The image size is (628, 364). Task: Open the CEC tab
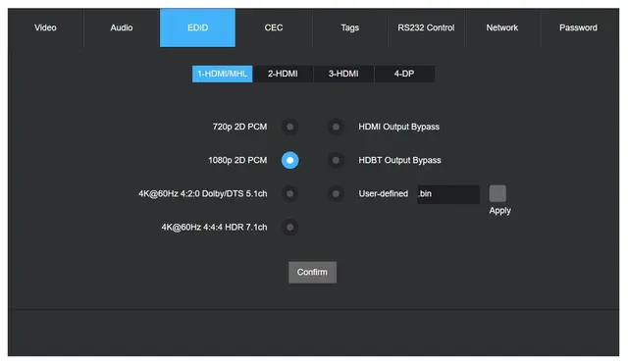pos(274,27)
